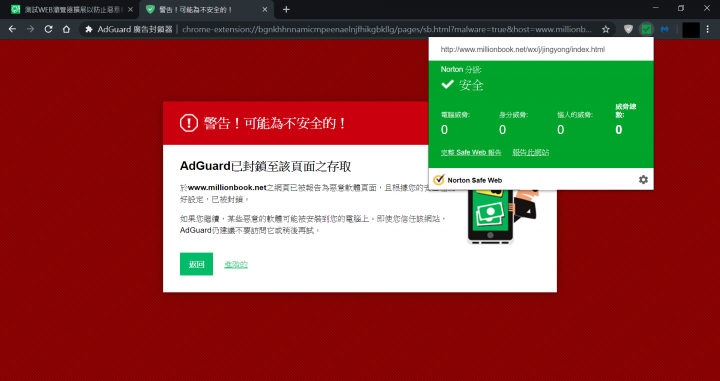Open the black profile avatar button

pyautogui.click(x=691, y=30)
